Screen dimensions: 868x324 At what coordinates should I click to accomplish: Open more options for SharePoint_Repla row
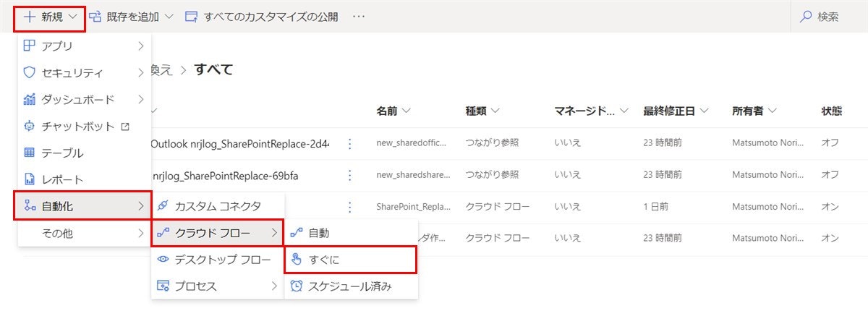pos(350,207)
